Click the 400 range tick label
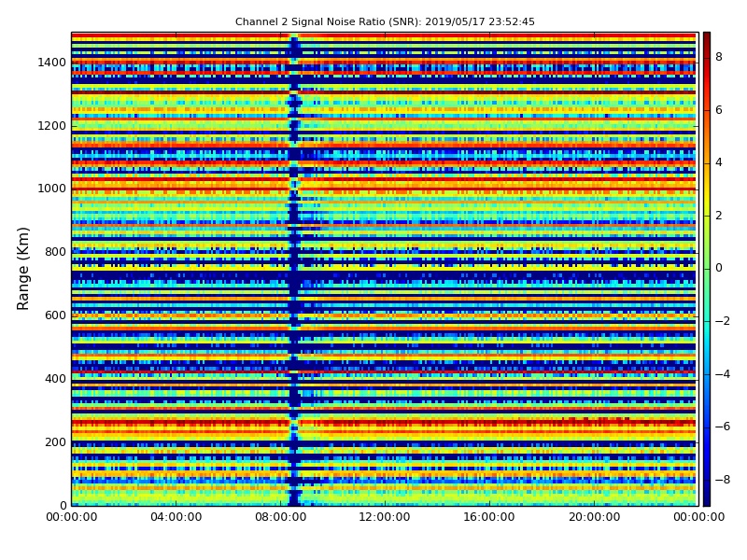Screen dimensions: 747x560 point(55,379)
